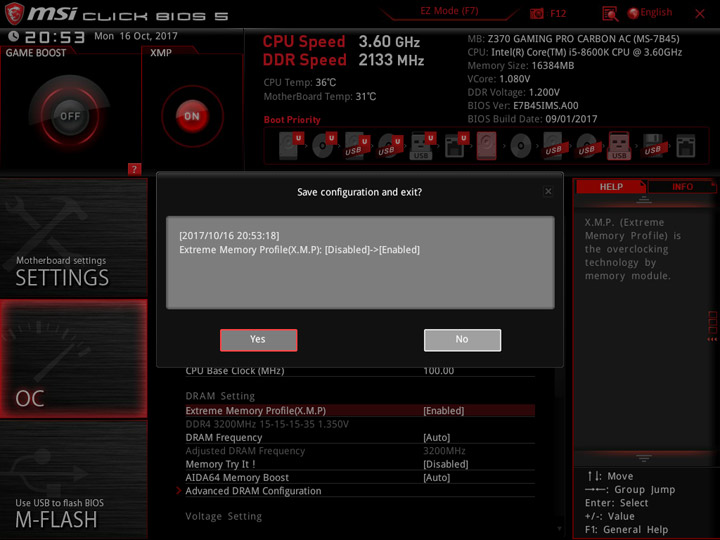The height and width of the screenshot is (540, 720).
Task: Toggle the XMP ON button
Action: click(192, 116)
